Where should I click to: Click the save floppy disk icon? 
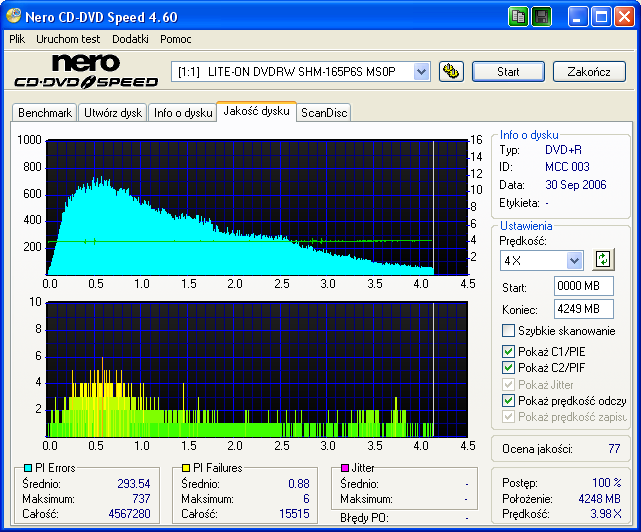[542, 17]
